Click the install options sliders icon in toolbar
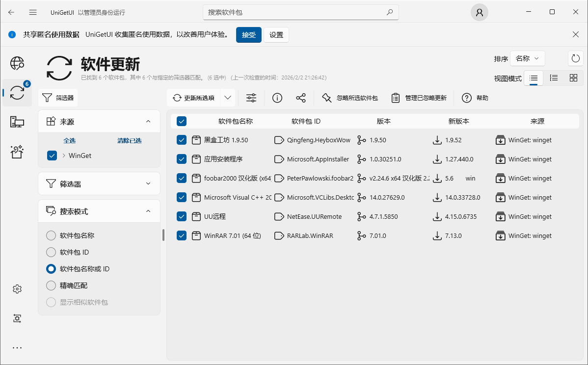Viewport: 588px width, 365px height. (x=251, y=98)
